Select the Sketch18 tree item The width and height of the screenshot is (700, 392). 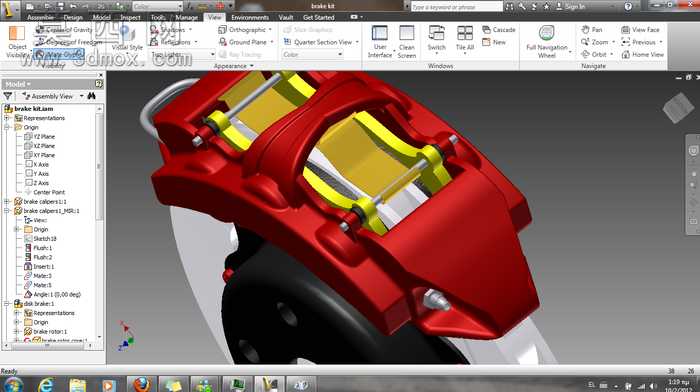tap(40, 238)
